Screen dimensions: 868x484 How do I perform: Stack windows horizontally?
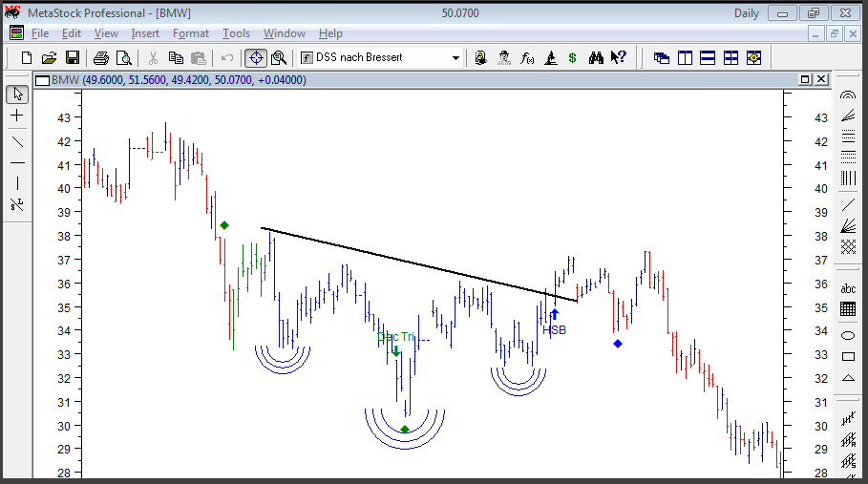coord(708,57)
